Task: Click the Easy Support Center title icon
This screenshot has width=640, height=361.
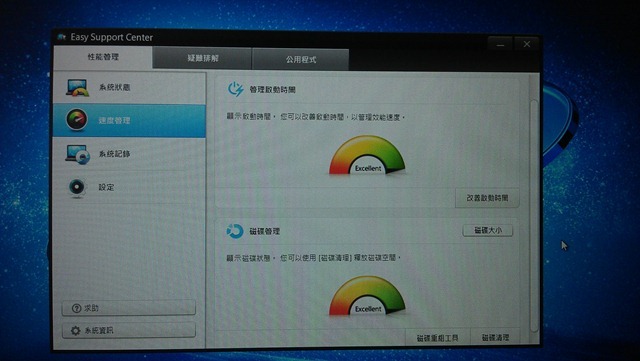Action: [62, 37]
